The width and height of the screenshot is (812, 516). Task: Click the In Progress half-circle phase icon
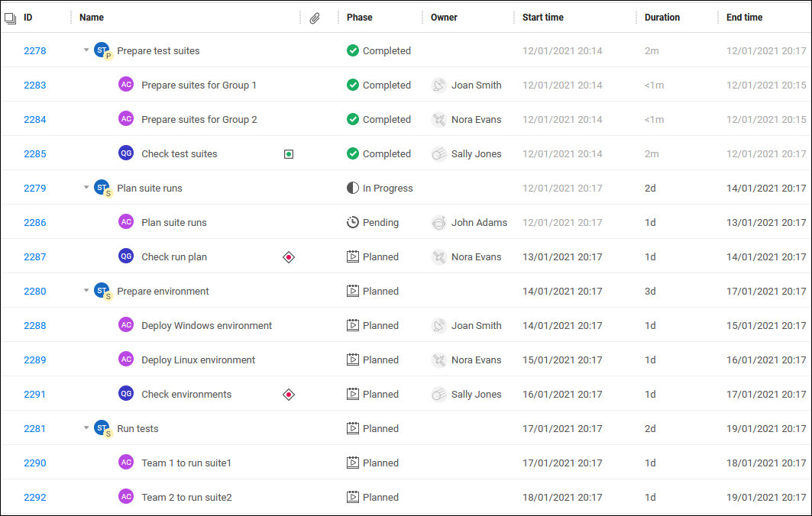(353, 189)
